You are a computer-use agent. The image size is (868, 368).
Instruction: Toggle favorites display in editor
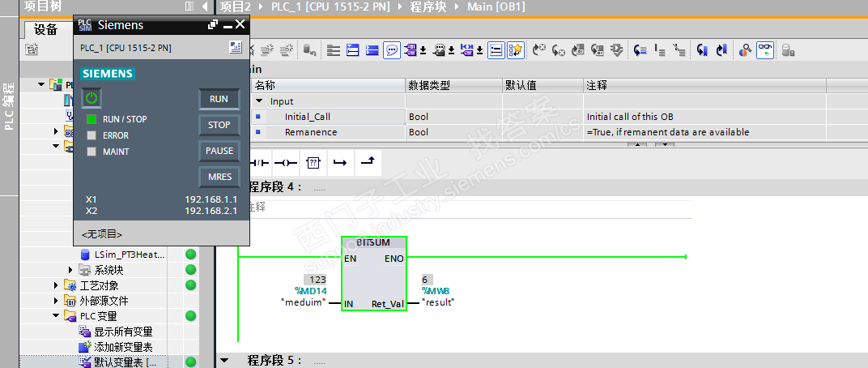click(x=515, y=50)
